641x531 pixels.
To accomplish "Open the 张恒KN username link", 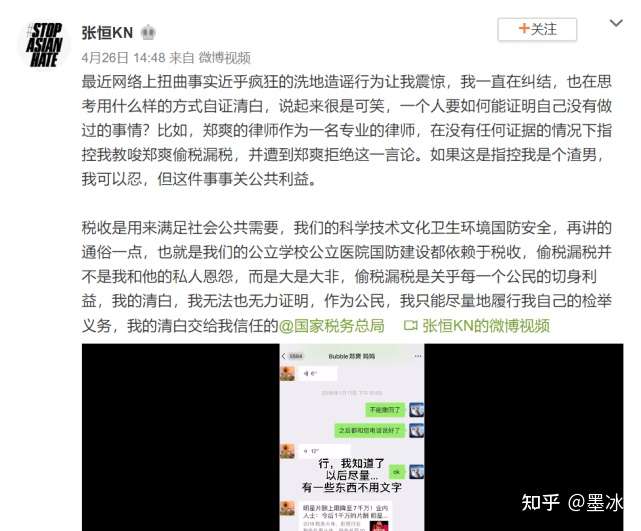I will [107, 33].
